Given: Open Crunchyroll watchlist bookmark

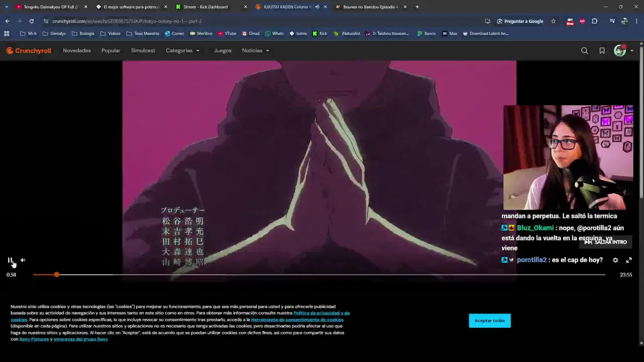Looking at the screenshot, I should (602, 50).
